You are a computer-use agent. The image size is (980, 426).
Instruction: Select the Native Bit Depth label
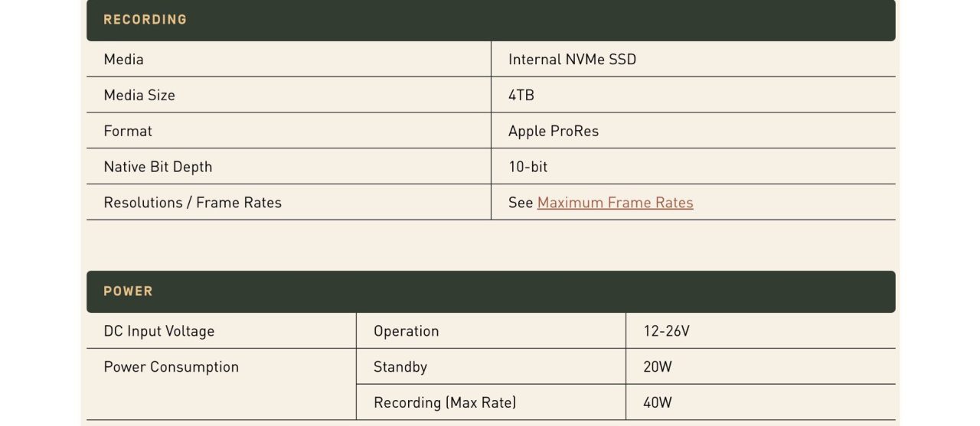pos(158,167)
